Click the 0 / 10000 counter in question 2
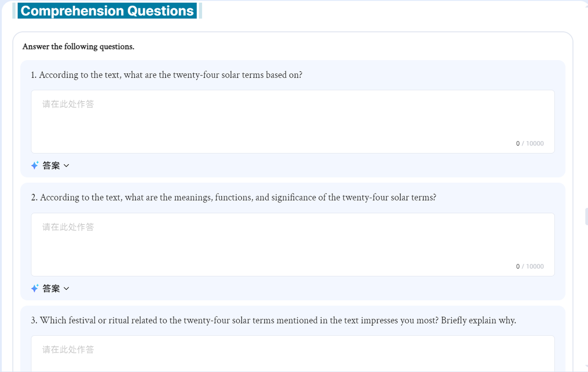588x372 pixels. coord(530,266)
